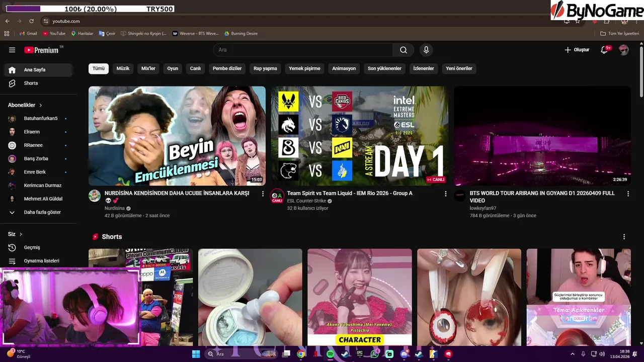Expand the Siz section chevron
644x362 pixels.
[x=21, y=234]
